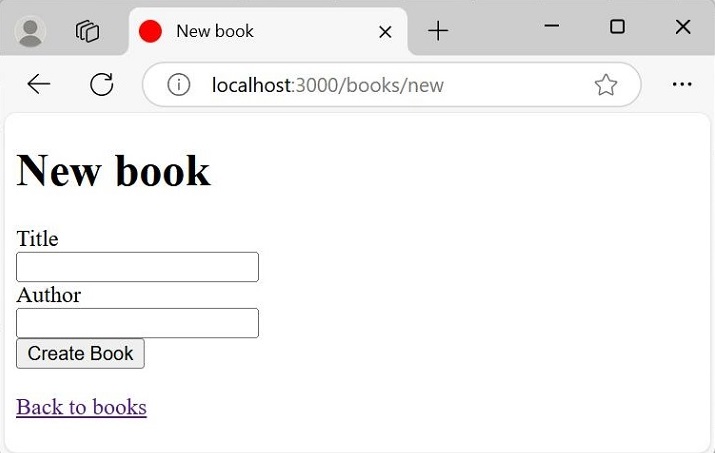Close the "New book" tab
Image resolution: width=715 pixels, height=453 pixels.
[x=385, y=32]
